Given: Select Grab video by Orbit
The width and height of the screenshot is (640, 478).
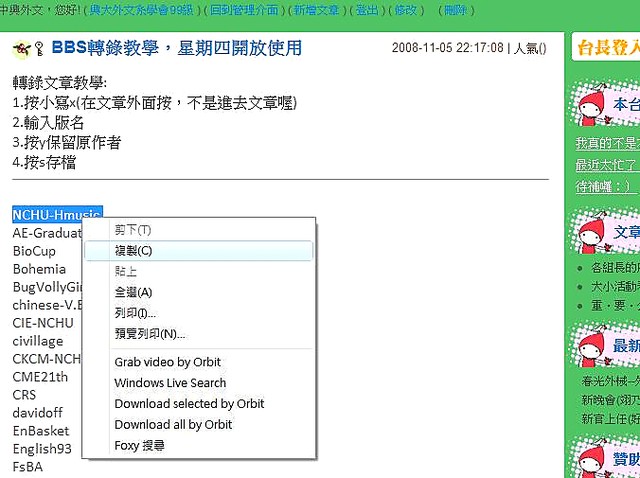Looking at the screenshot, I should (167, 362).
